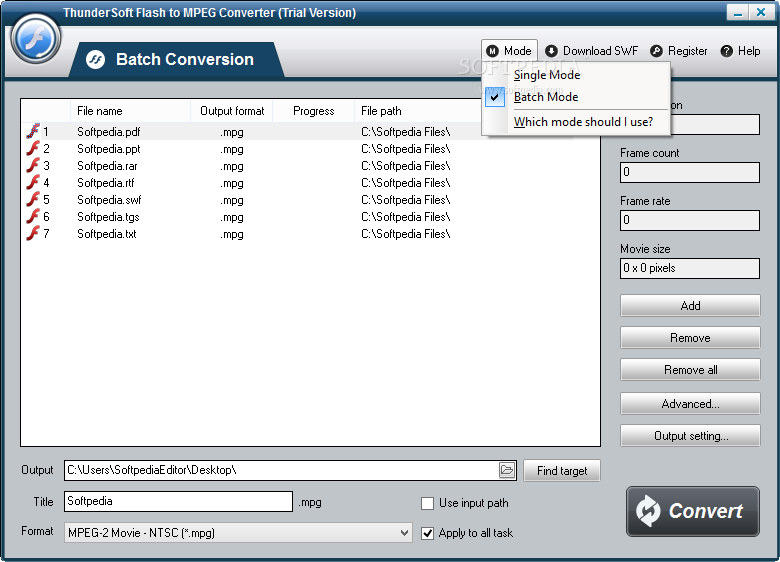Click the Flash icon of row 3

(33, 166)
